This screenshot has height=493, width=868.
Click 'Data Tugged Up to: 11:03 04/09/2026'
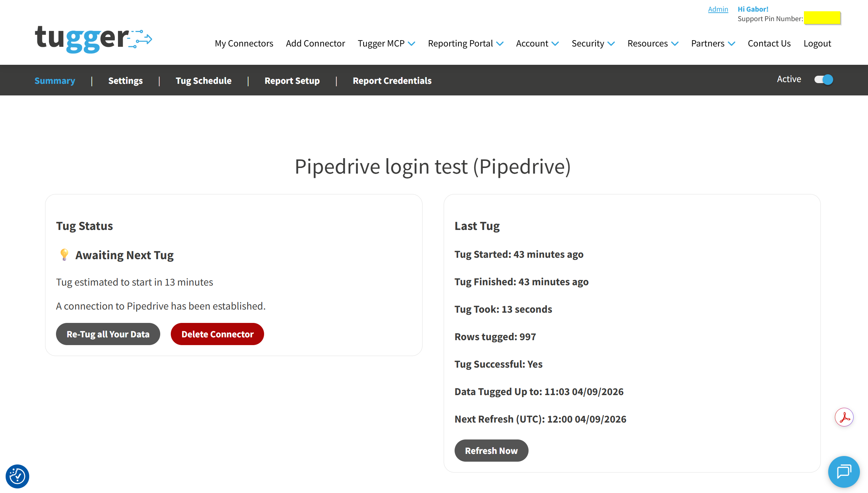(539, 392)
